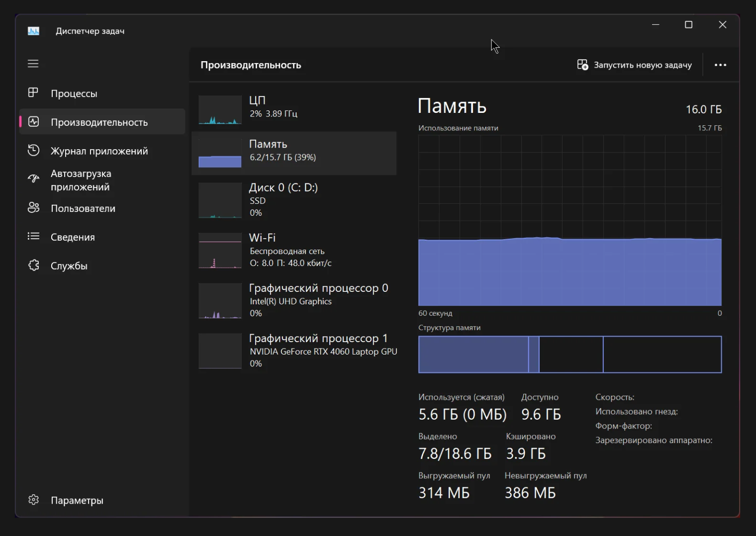Screen dimensions: 756x536
Task: Open Журнал приложений from the sidebar
Action: point(98,151)
